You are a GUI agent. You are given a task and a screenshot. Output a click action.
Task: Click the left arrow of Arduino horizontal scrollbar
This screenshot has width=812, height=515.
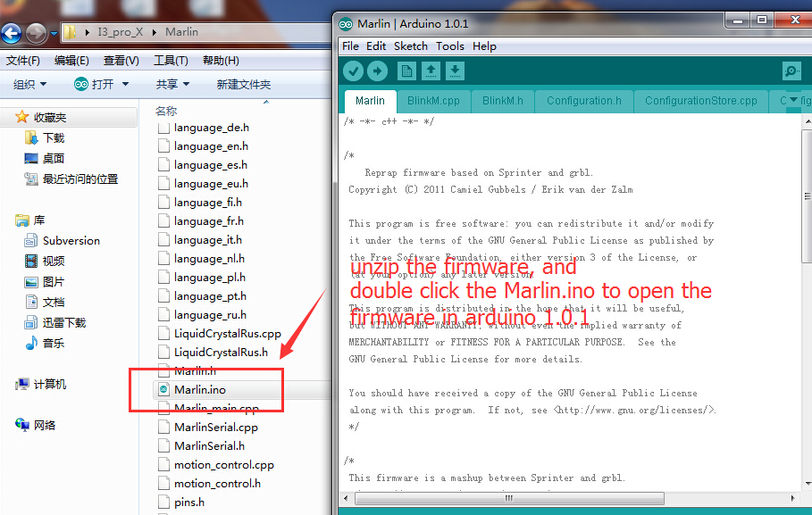coord(346,498)
